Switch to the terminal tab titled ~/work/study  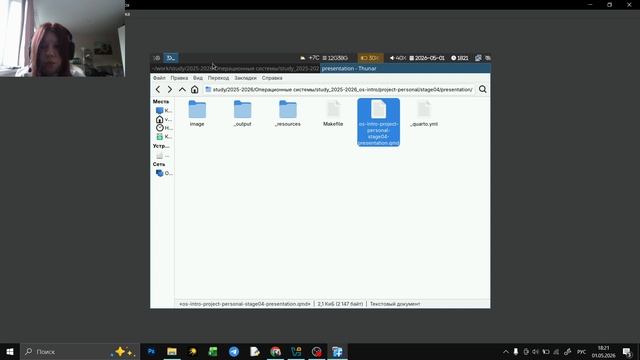(x=235, y=69)
